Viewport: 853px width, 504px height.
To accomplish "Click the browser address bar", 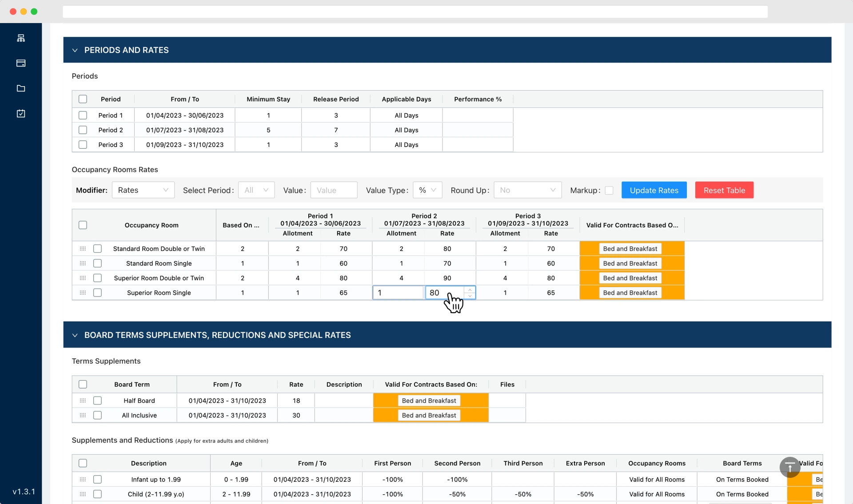I will [415, 12].
